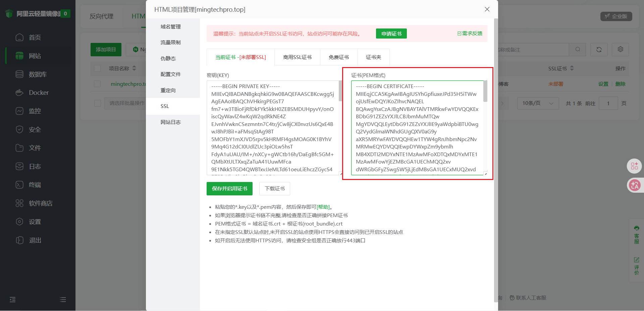Open 网站日志 in dialog menu
This screenshot has height=311, width=644.
click(170, 122)
